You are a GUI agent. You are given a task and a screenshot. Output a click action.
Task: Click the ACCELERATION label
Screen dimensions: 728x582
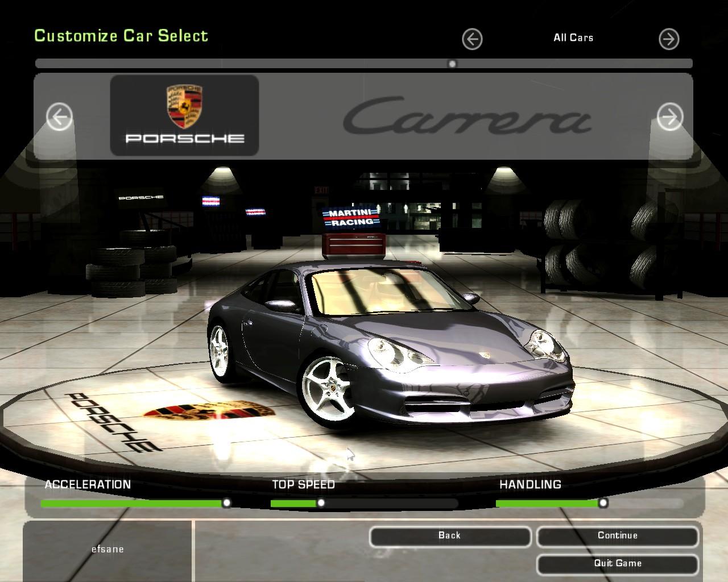click(x=88, y=484)
